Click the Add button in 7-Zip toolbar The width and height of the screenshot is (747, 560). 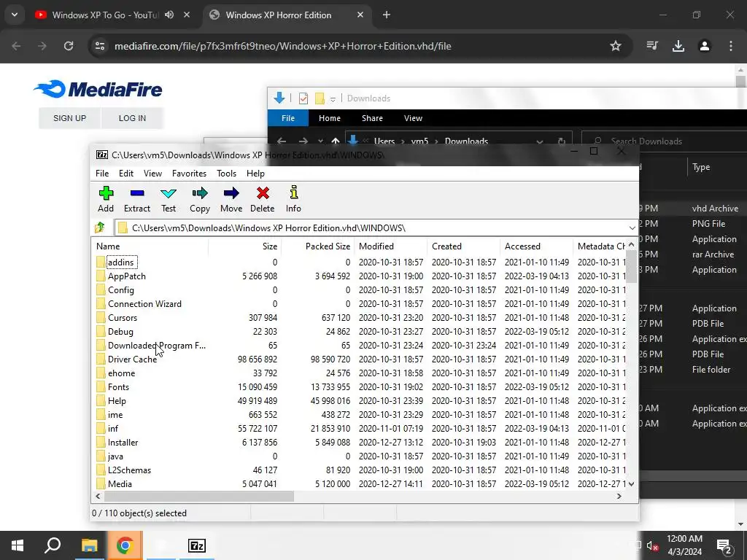[106, 199]
